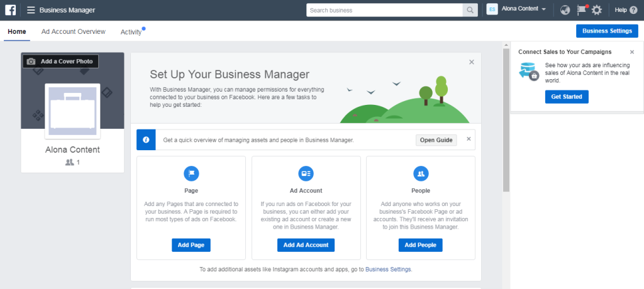The image size is (644, 289).
Task: Open the settings gear icon
Action: tap(597, 10)
